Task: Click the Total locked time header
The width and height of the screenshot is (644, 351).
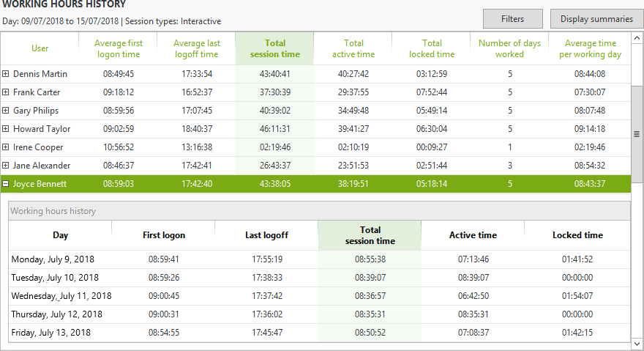Action: click(x=432, y=48)
